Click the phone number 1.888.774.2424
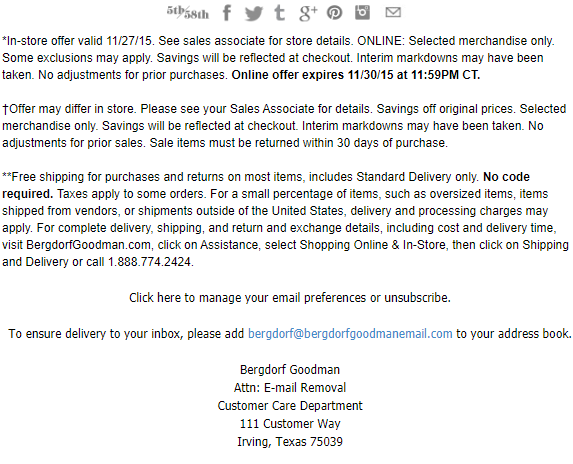573x464 pixels. pyautogui.click(x=149, y=262)
